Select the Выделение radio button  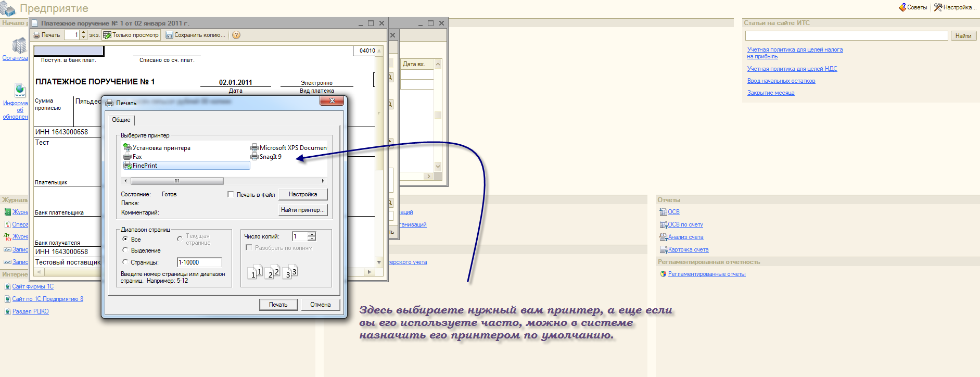(125, 250)
